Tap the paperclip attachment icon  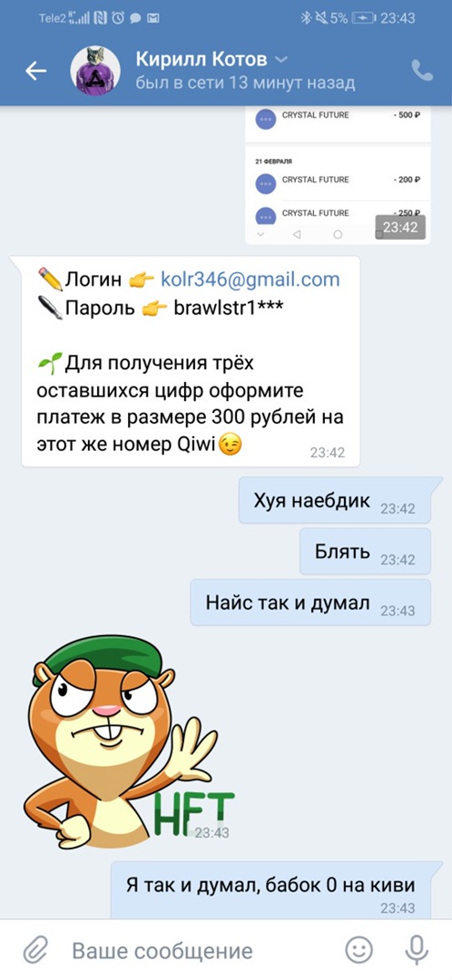pos(35,951)
